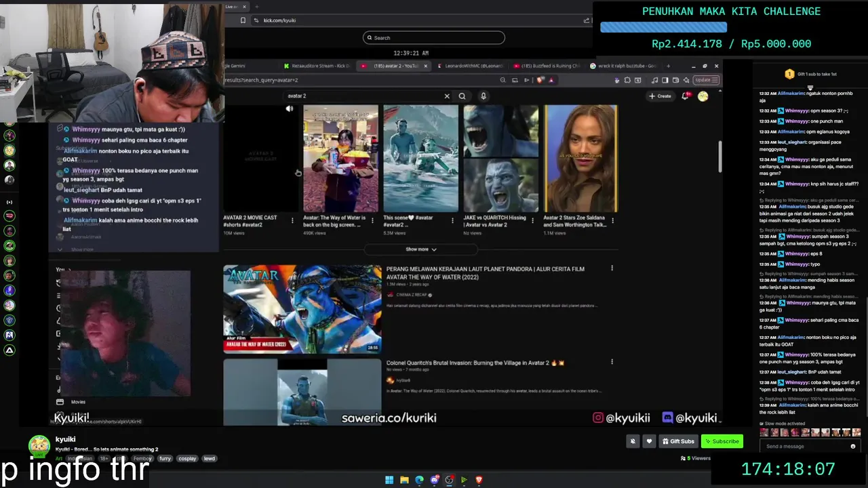The height and width of the screenshot is (488, 868).
Task: Click the share icon in Kick address bar
Action: (x=587, y=20)
